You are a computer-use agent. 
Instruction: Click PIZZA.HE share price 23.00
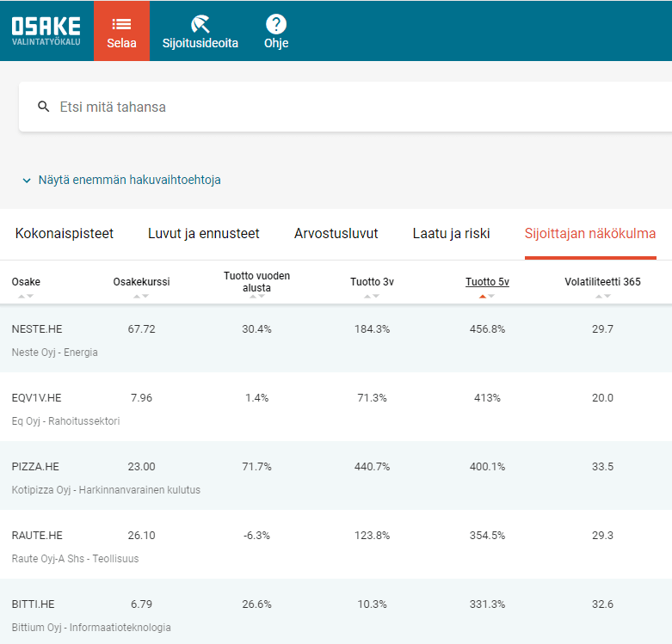coord(141,467)
